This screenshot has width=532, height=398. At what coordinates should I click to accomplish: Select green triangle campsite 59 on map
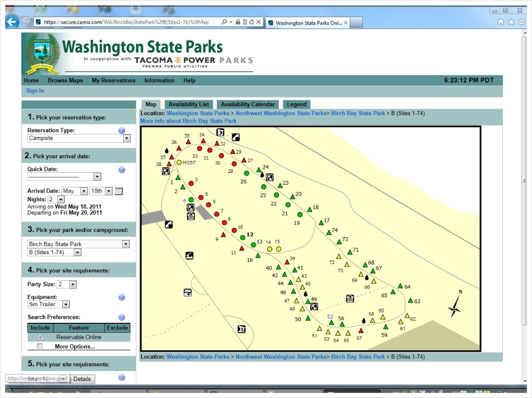pyautogui.click(x=385, y=327)
